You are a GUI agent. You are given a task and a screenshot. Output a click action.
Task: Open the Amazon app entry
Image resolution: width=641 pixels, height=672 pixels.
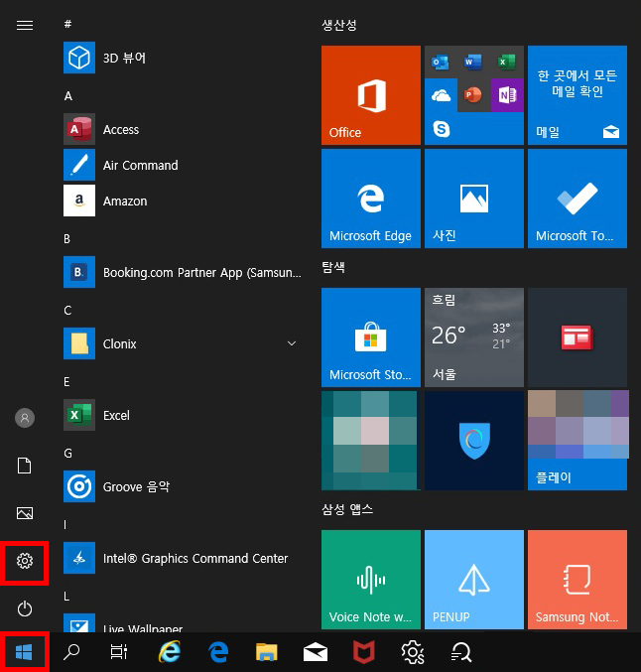click(x=183, y=201)
